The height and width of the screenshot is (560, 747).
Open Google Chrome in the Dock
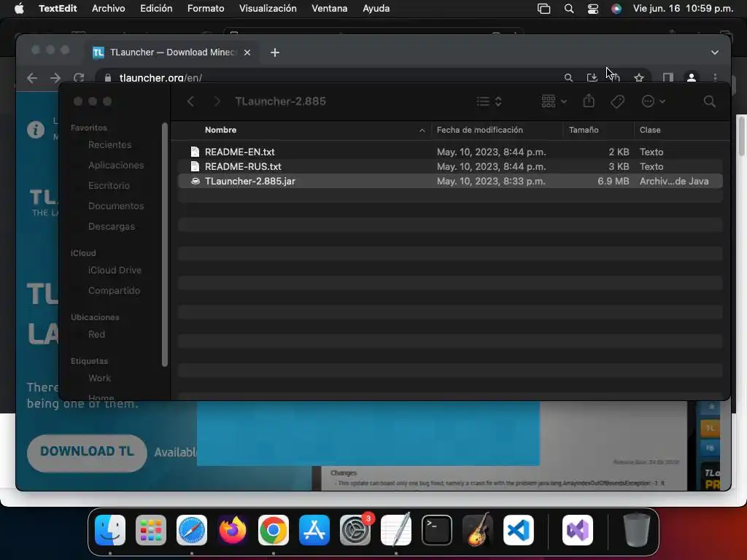pos(274,530)
